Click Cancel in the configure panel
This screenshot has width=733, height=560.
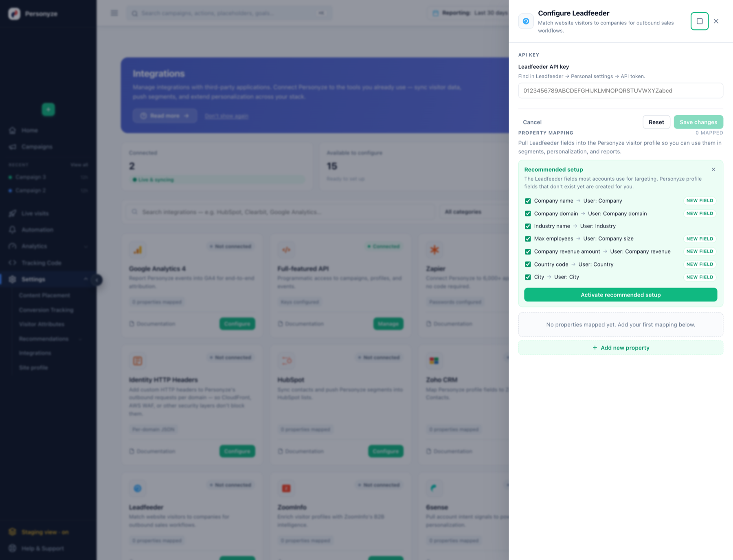(x=532, y=122)
